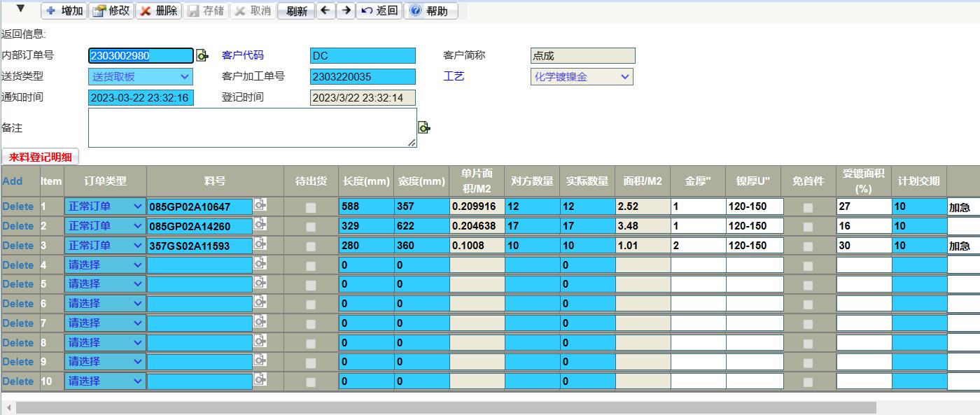Screen dimensions: 980x415
Task: Click part lookup icon in row 4
Action: click(260, 262)
